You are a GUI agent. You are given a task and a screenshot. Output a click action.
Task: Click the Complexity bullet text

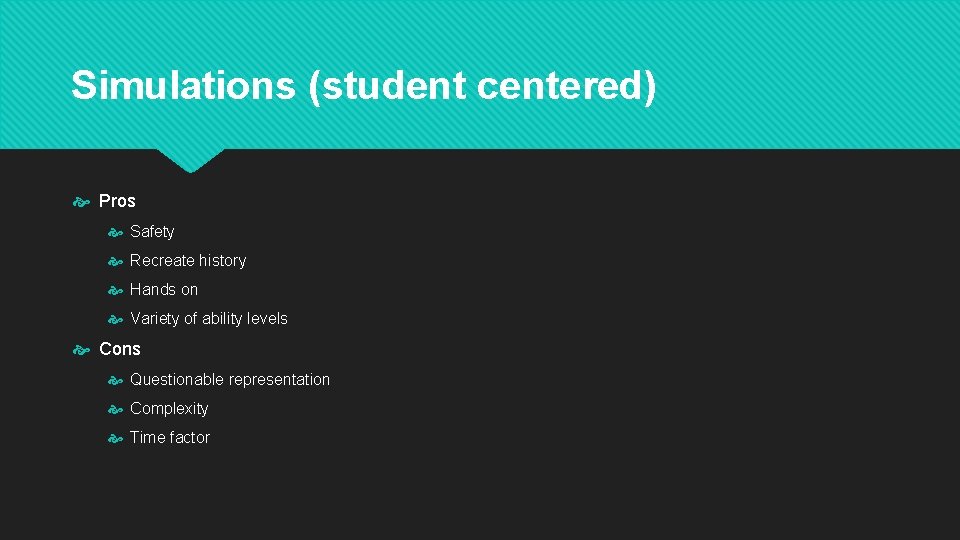coord(169,409)
